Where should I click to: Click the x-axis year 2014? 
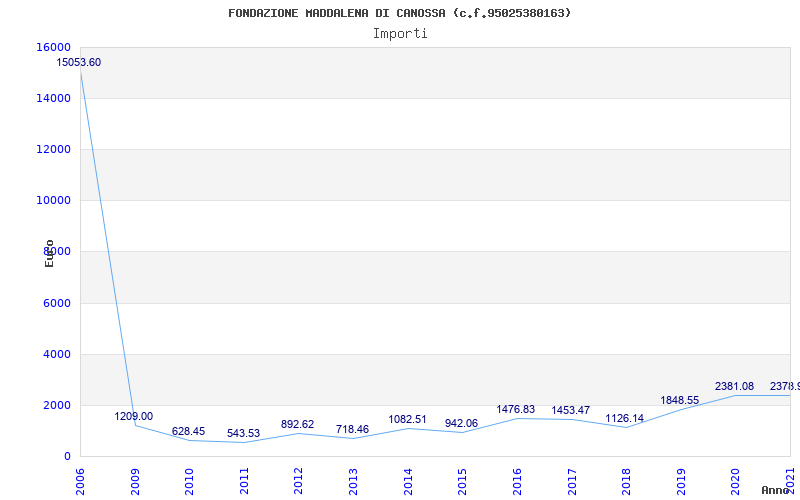pos(408,481)
